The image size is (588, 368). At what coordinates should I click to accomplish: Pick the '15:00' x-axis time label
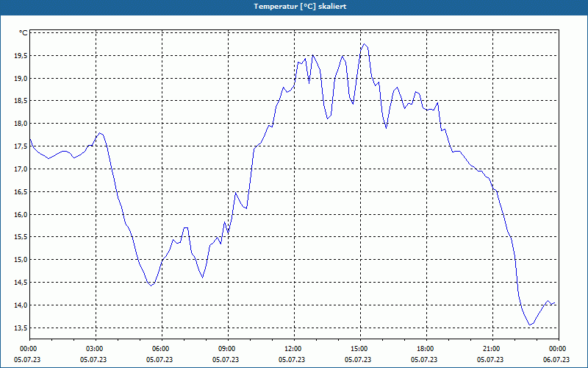[360, 349]
